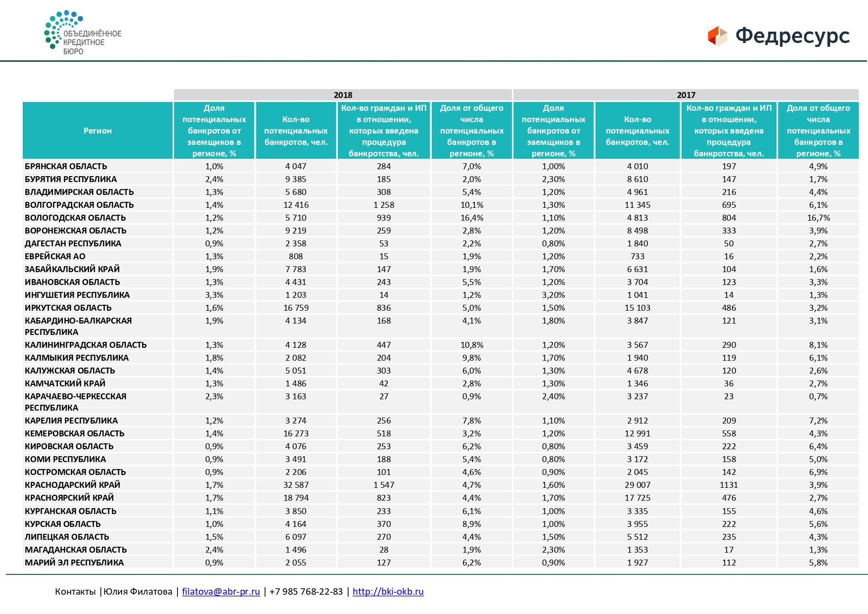Select the КОМИ РЕСПУБЛИКА row label
This screenshot has width=868, height=614.
point(65,459)
